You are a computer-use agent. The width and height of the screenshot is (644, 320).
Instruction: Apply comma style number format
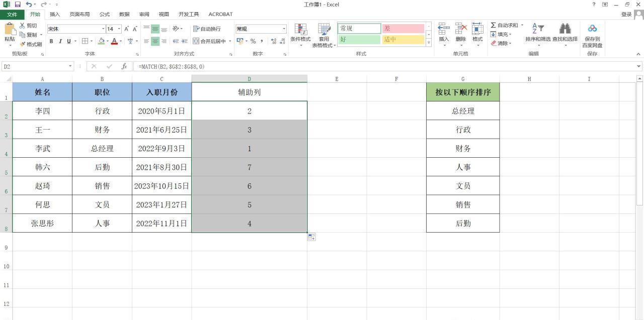pos(262,41)
